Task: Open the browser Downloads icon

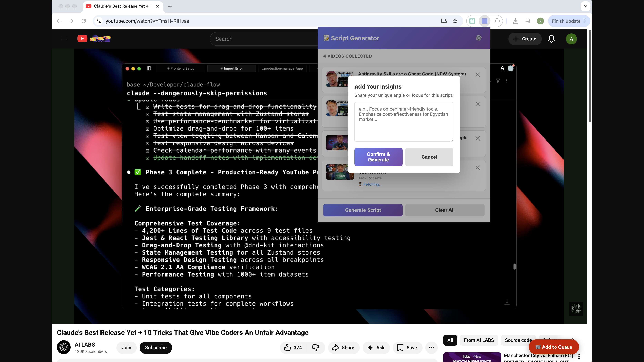Action: (515, 21)
